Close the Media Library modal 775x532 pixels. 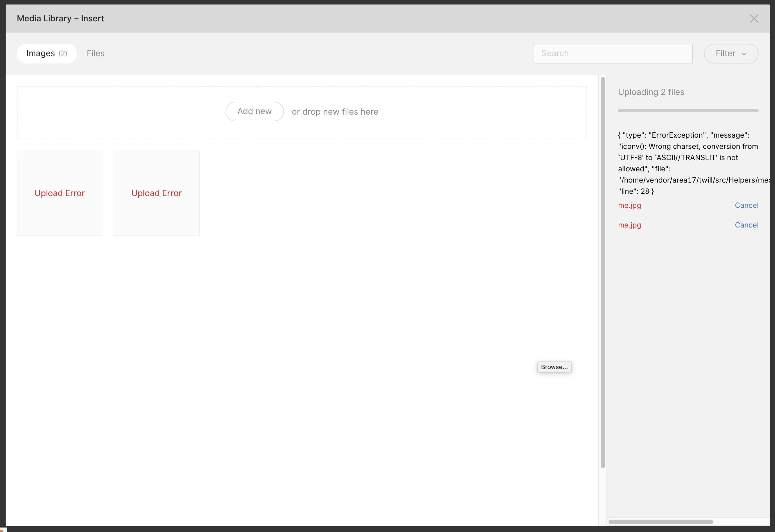coord(754,19)
